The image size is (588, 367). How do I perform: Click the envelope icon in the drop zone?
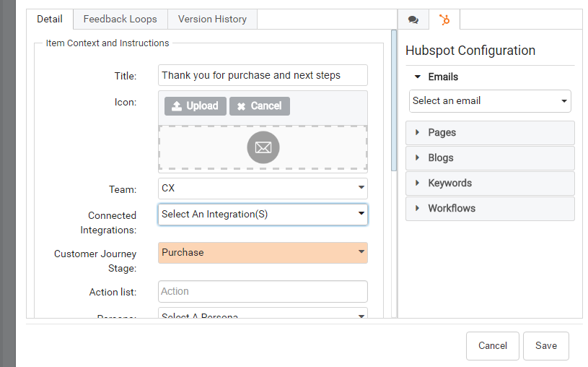(x=263, y=147)
